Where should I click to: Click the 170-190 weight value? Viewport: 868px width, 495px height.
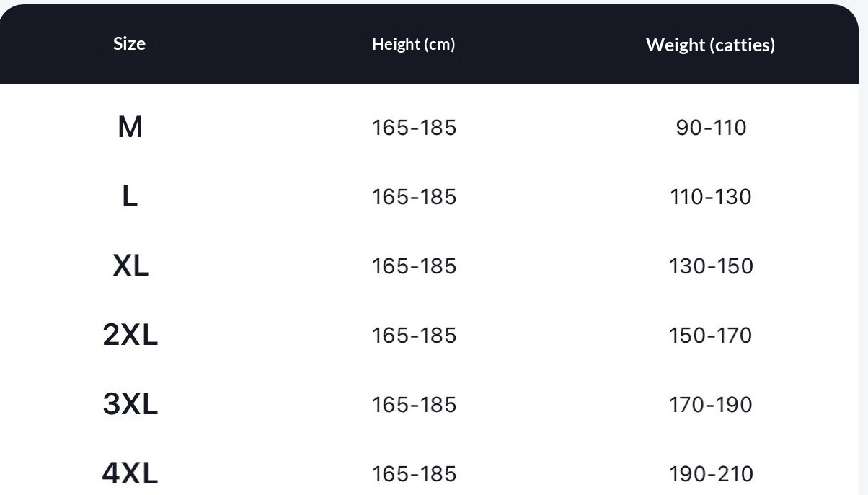tap(711, 405)
